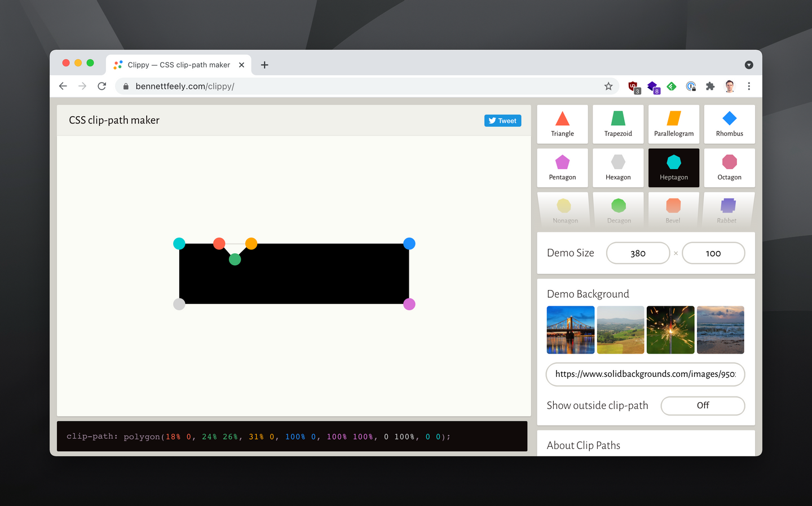Click the green polygon handle point

click(x=235, y=259)
